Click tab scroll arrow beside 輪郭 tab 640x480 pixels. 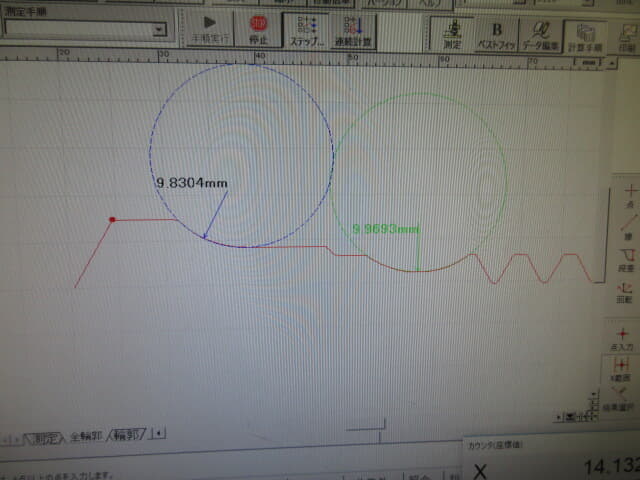click(x=159, y=433)
